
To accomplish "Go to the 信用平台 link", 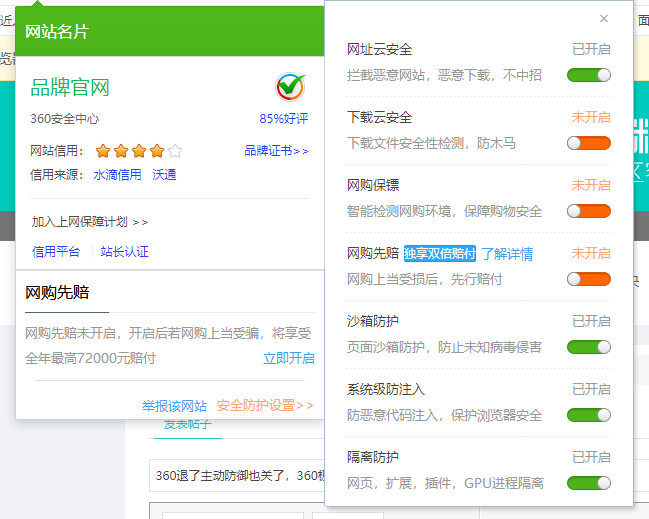I will pos(56,251).
